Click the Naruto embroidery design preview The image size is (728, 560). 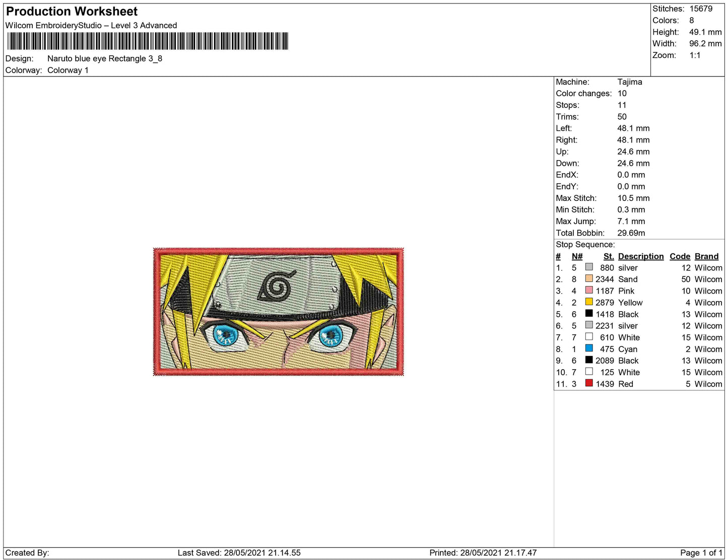pos(279,312)
